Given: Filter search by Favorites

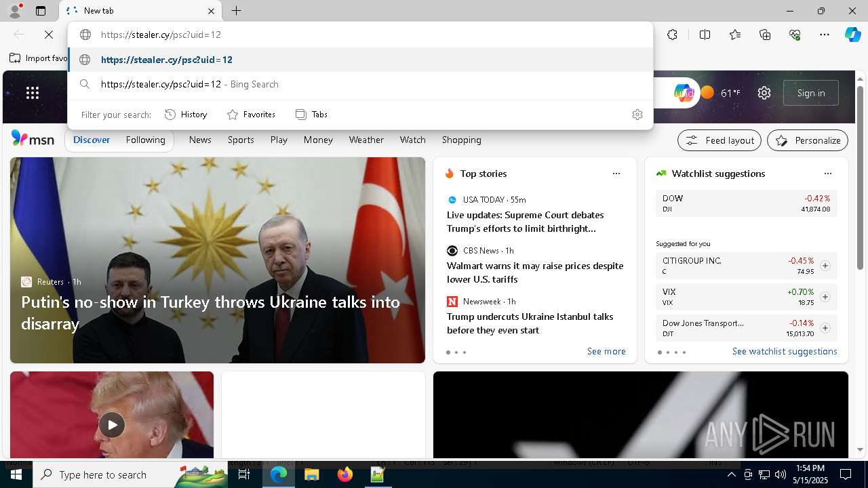Looking at the screenshot, I should click(251, 115).
